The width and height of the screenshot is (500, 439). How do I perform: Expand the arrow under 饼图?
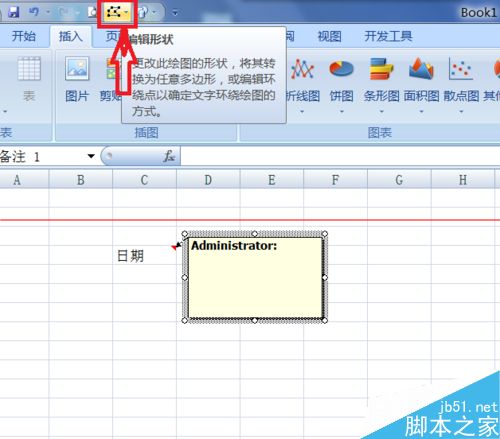coord(342,111)
